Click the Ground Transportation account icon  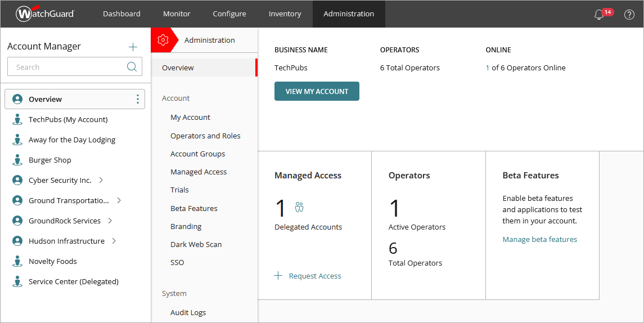[17, 200]
